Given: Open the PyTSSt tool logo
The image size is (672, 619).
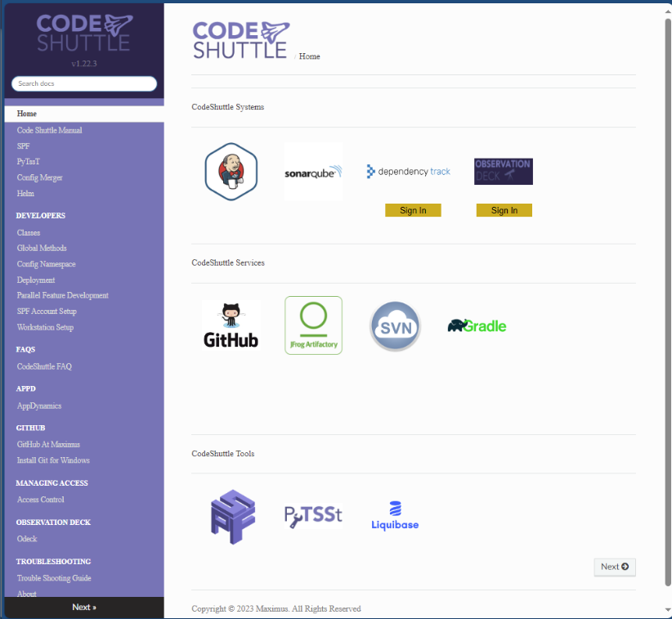Looking at the screenshot, I should [313, 516].
